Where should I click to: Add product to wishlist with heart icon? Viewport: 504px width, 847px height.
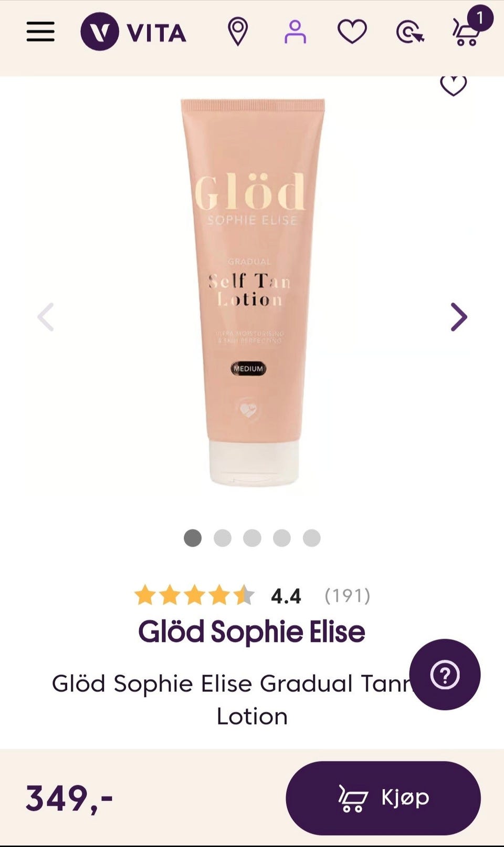[x=454, y=85]
